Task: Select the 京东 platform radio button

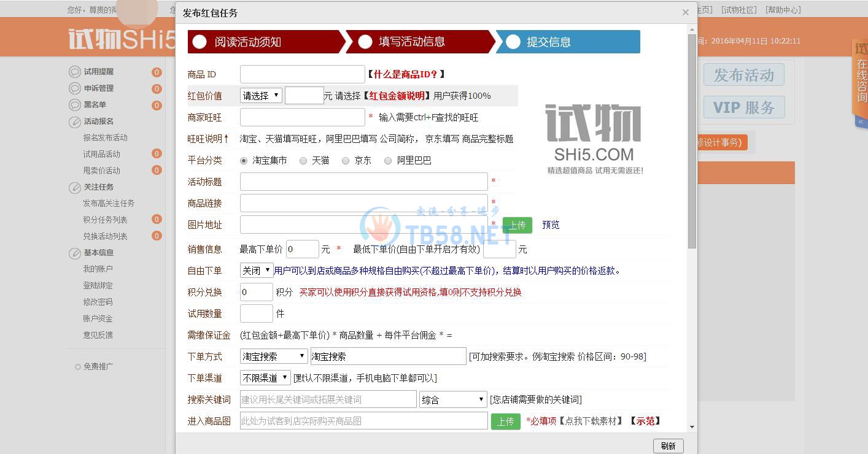Action: (x=346, y=161)
